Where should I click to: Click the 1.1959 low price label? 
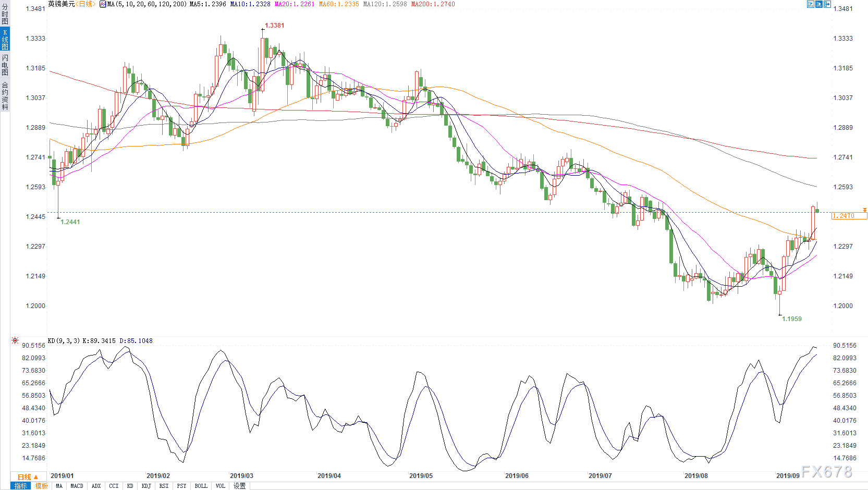pyautogui.click(x=792, y=319)
